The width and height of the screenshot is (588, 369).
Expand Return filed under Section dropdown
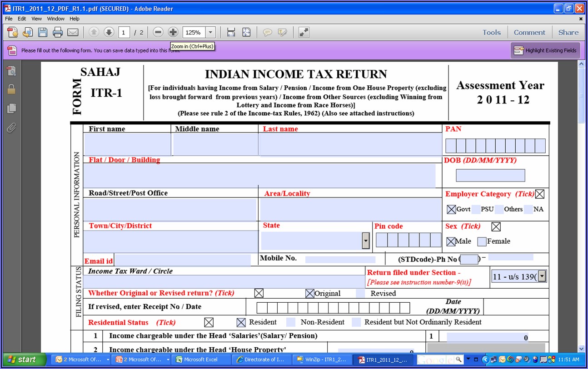click(x=542, y=276)
